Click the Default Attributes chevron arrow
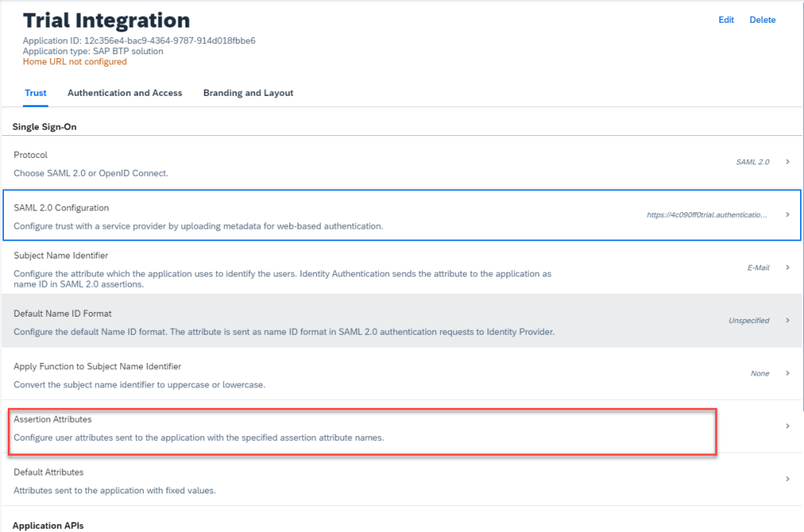This screenshot has height=532, width=804. coord(787,479)
